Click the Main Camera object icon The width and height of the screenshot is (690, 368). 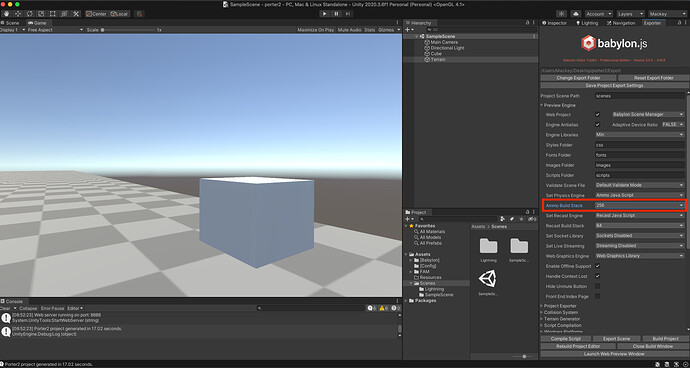[x=426, y=42]
